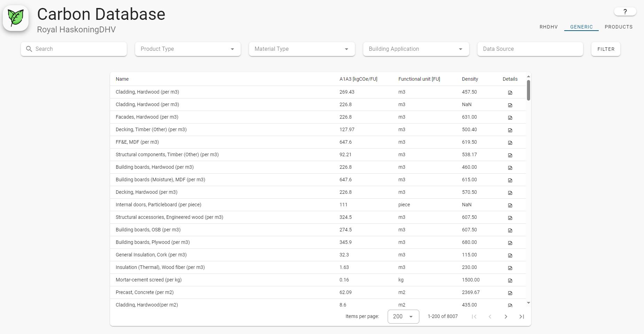Image resolution: width=644 pixels, height=334 pixels.
Task: Click into the Search field
Action: [x=79, y=49]
